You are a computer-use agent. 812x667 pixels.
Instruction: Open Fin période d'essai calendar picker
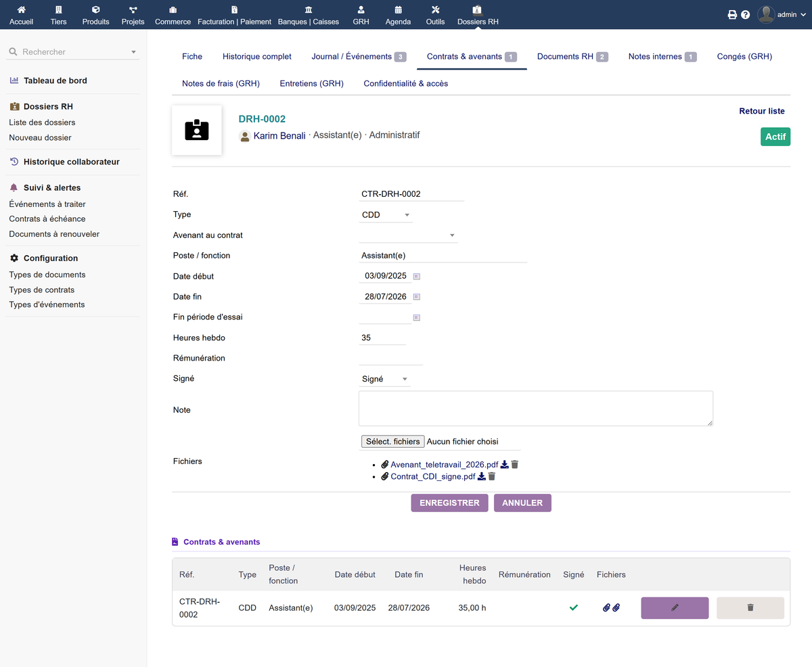(x=417, y=317)
